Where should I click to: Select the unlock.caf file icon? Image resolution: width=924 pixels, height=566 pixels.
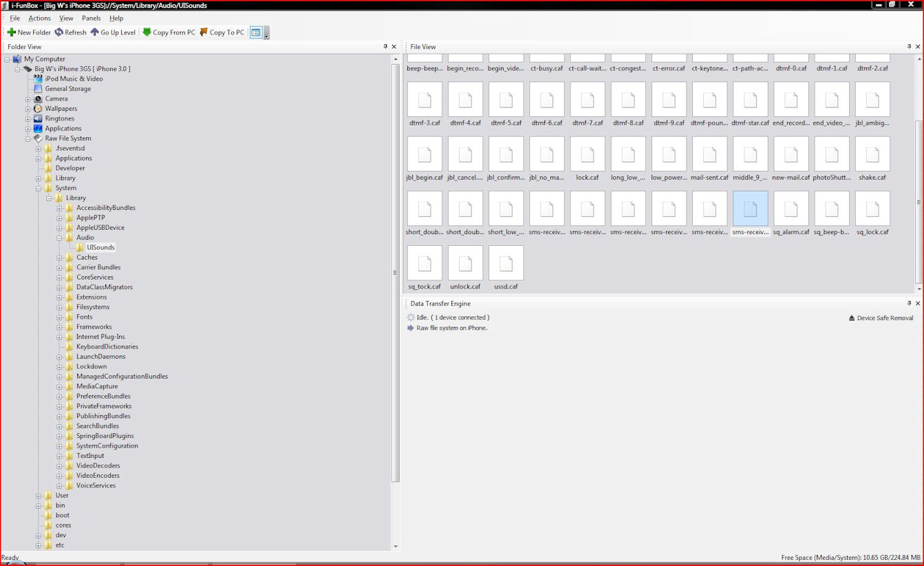465,262
